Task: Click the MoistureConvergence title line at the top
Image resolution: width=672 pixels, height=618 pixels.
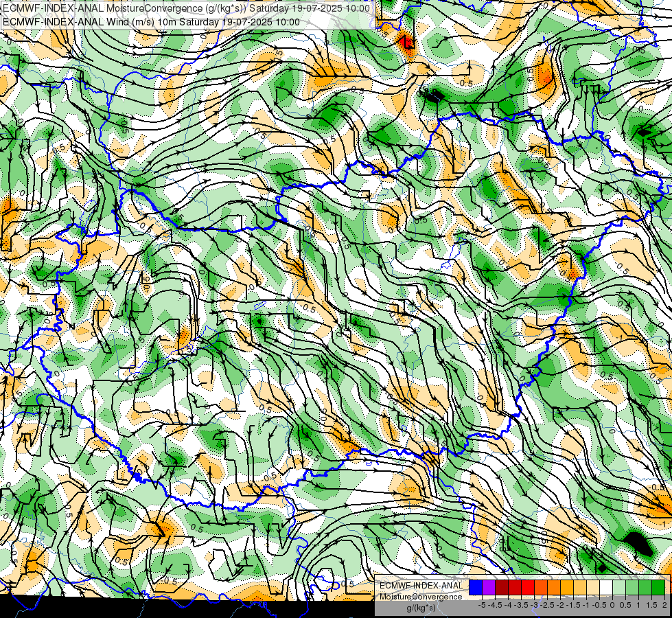Action: (186, 8)
